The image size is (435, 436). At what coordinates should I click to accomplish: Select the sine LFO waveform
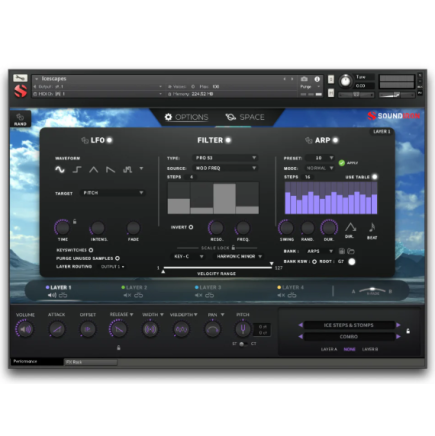point(60,170)
